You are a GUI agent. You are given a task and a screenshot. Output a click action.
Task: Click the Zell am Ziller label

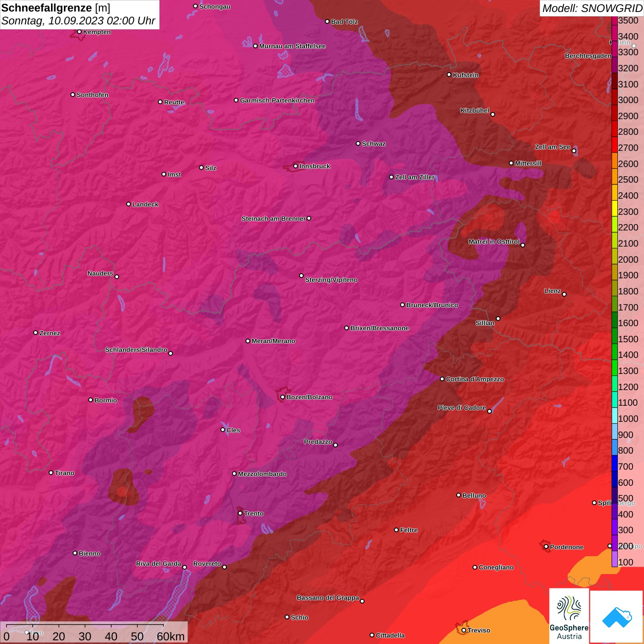pos(414,177)
